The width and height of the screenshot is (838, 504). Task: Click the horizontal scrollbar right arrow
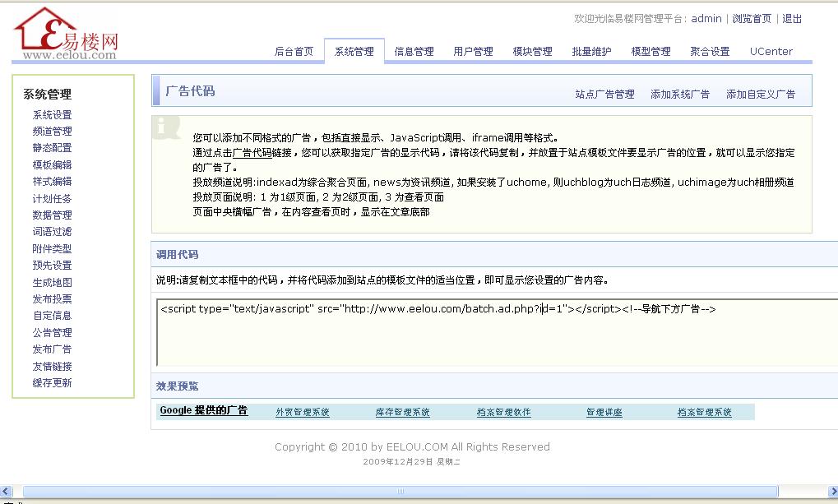833,491
